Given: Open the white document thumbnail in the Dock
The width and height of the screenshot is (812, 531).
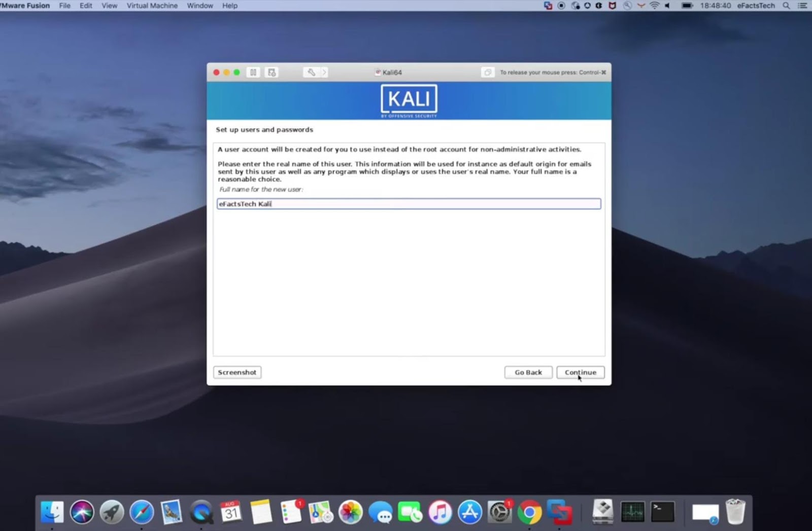Looking at the screenshot, I should 705,513.
